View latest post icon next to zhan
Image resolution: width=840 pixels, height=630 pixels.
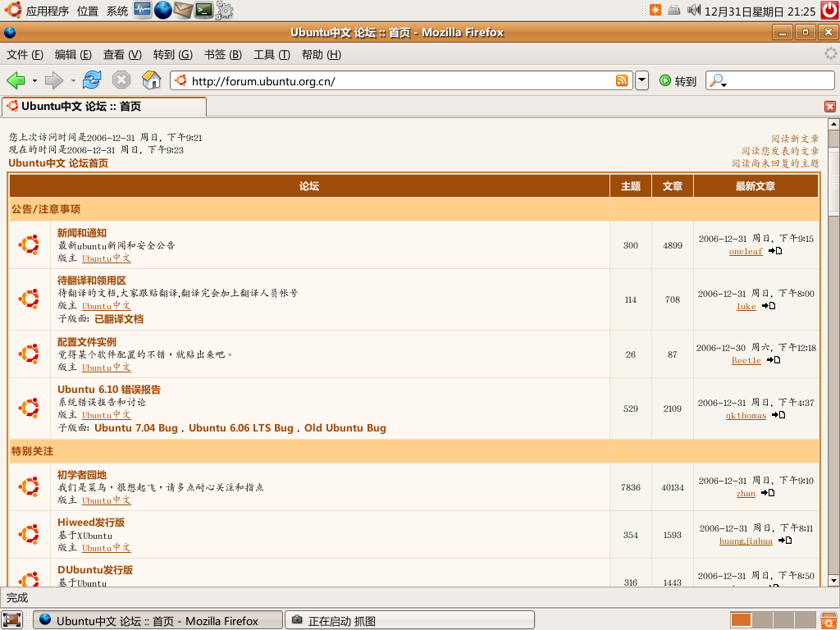click(768, 493)
